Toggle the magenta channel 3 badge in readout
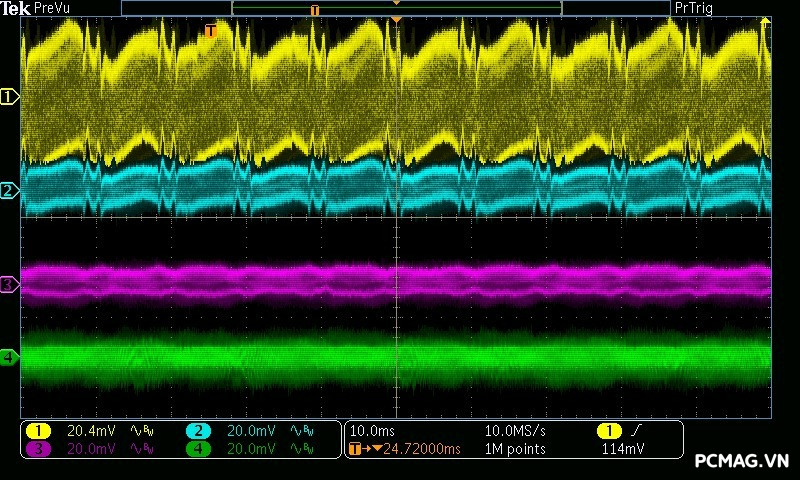 click(38, 449)
